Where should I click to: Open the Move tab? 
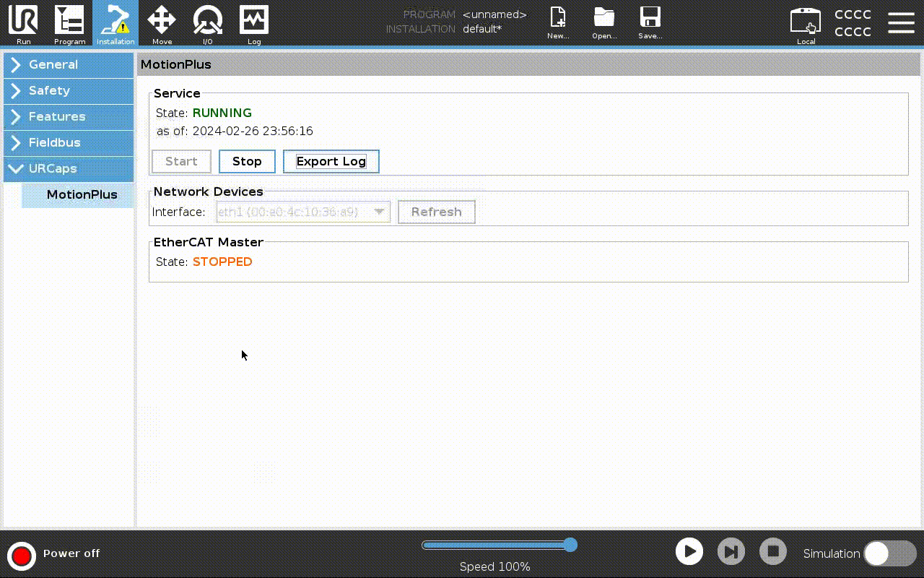162,24
